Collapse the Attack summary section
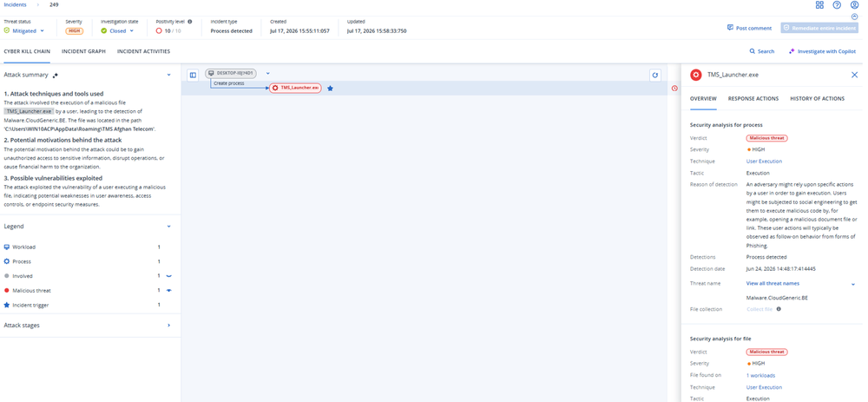 click(x=169, y=74)
